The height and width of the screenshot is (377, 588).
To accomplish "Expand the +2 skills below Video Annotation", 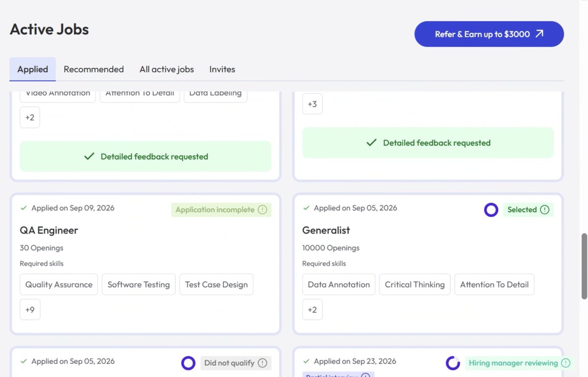I will point(30,118).
